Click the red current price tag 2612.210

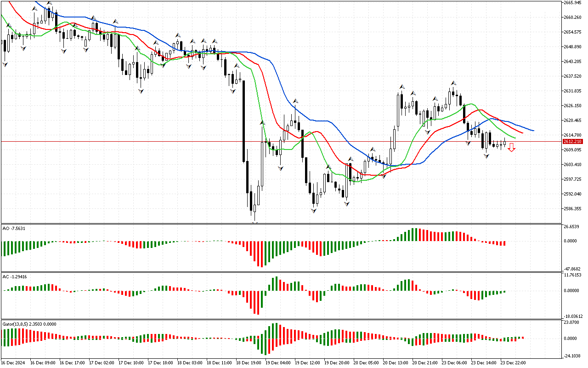[x=573, y=141]
